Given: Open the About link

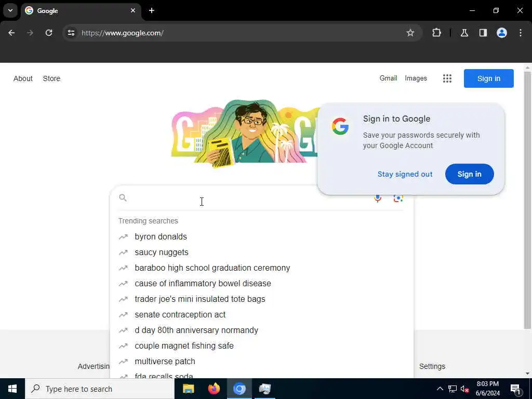Looking at the screenshot, I should [x=23, y=78].
